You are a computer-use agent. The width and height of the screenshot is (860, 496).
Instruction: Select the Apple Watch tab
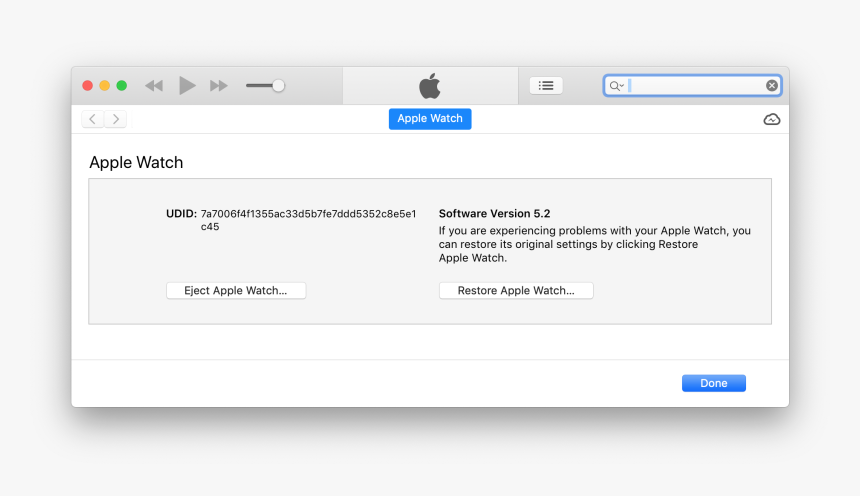[430, 119]
